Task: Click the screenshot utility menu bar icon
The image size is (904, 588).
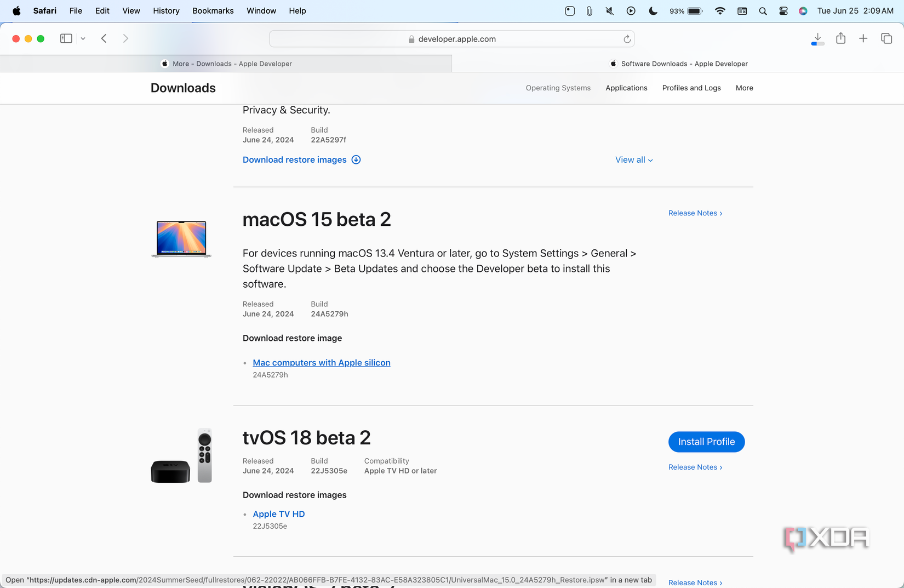Action: point(570,11)
